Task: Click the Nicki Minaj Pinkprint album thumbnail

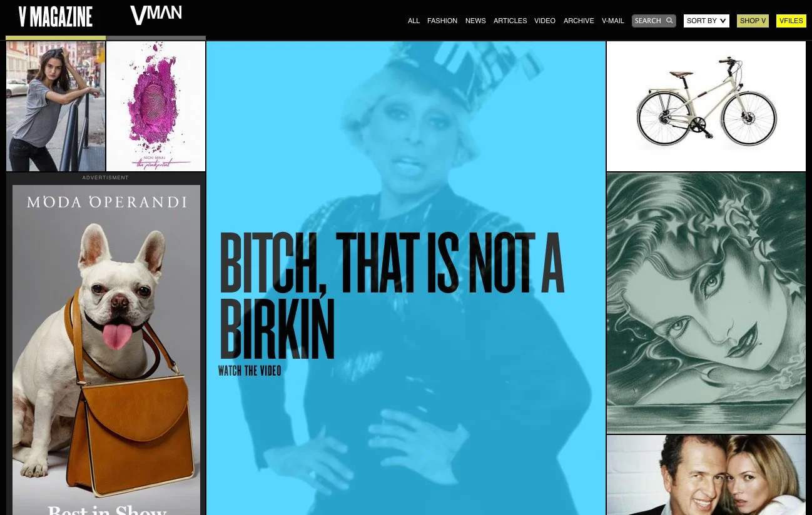Action: tap(155, 106)
